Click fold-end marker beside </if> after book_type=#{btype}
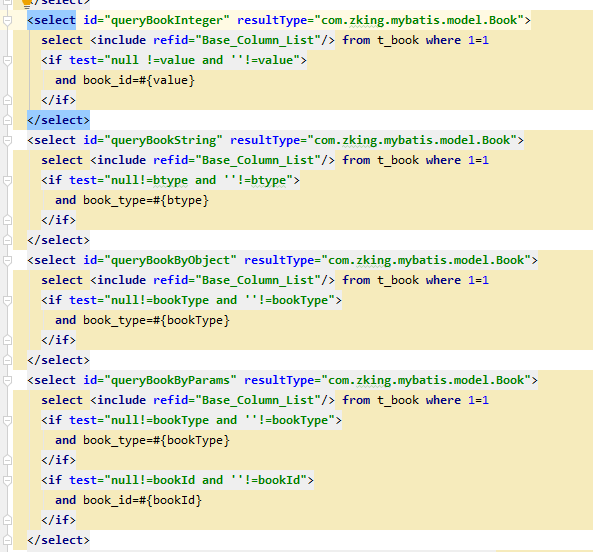The height and width of the screenshot is (552, 593). pos(7,220)
